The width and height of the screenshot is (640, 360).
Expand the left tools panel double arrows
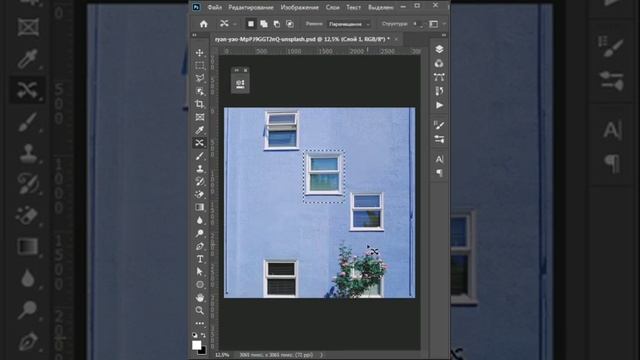tap(194, 35)
